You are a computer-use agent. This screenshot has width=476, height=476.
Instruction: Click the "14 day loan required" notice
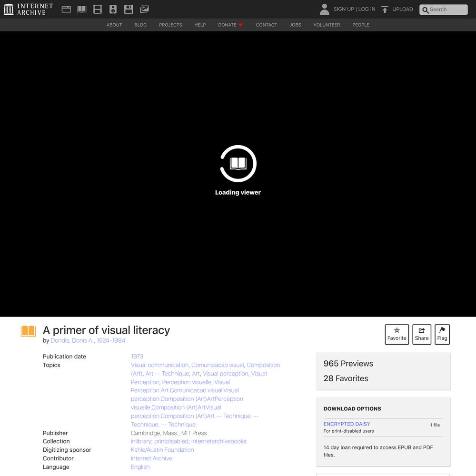(x=378, y=451)
